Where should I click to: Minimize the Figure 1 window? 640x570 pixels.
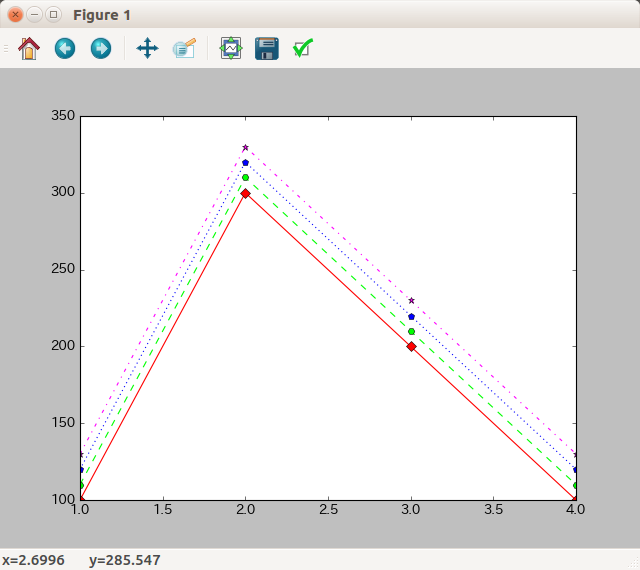[x=34, y=15]
